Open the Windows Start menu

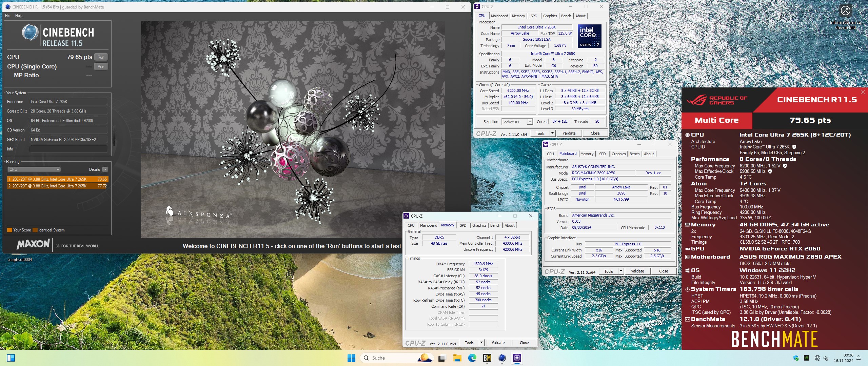tap(351, 358)
